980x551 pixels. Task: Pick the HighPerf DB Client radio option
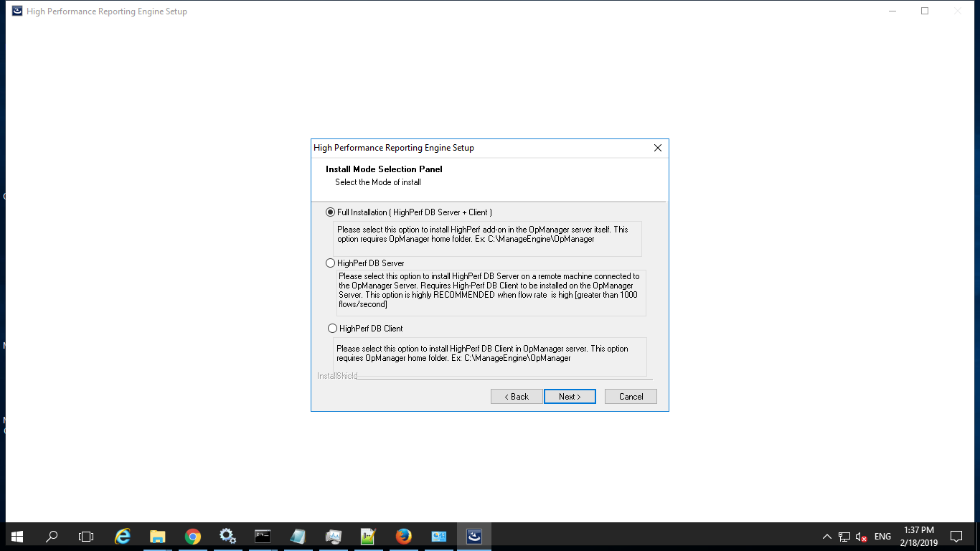[x=332, y=329]
